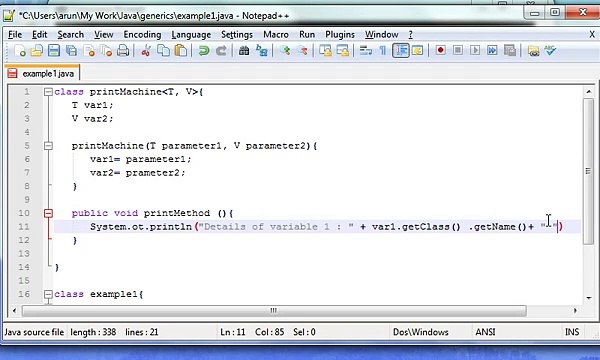
Task: Toggle the Show Indent Guide icon
Action: pyautogui.click(x=401, y=50)
